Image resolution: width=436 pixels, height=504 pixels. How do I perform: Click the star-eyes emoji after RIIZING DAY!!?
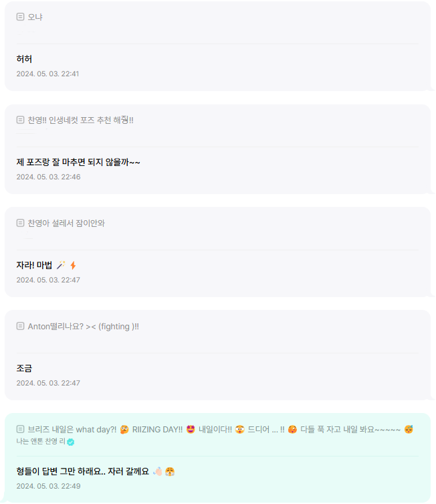(191, 430)
